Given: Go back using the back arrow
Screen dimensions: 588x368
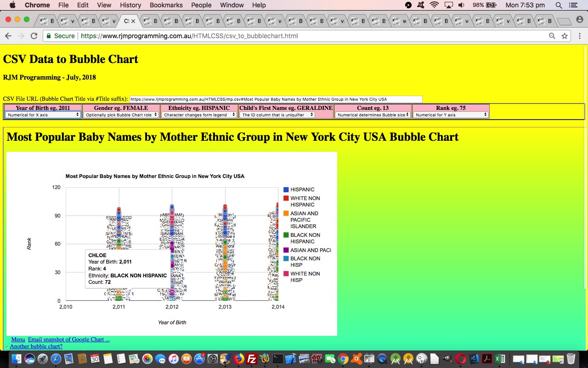Looking at the screenshot, I should point(8,36).
